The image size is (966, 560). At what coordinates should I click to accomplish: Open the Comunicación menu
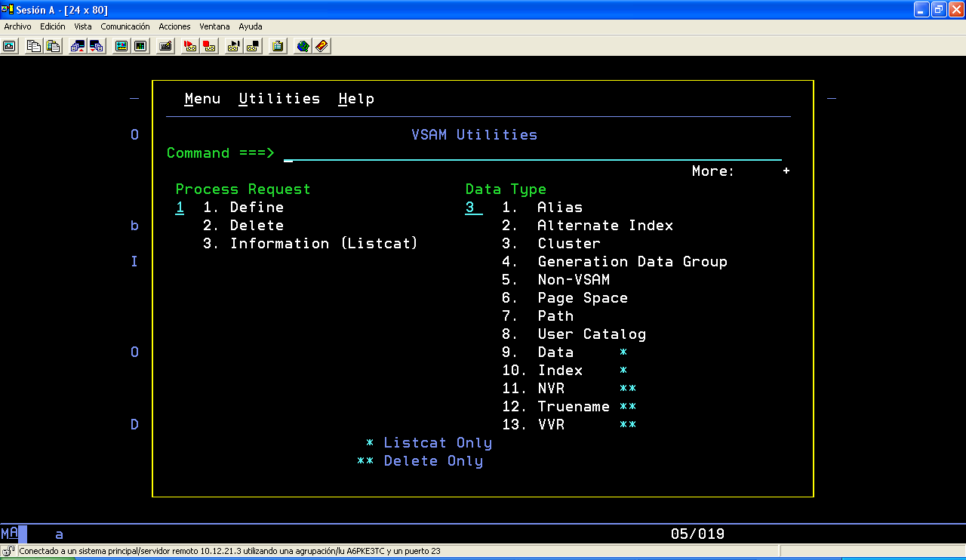125,26
